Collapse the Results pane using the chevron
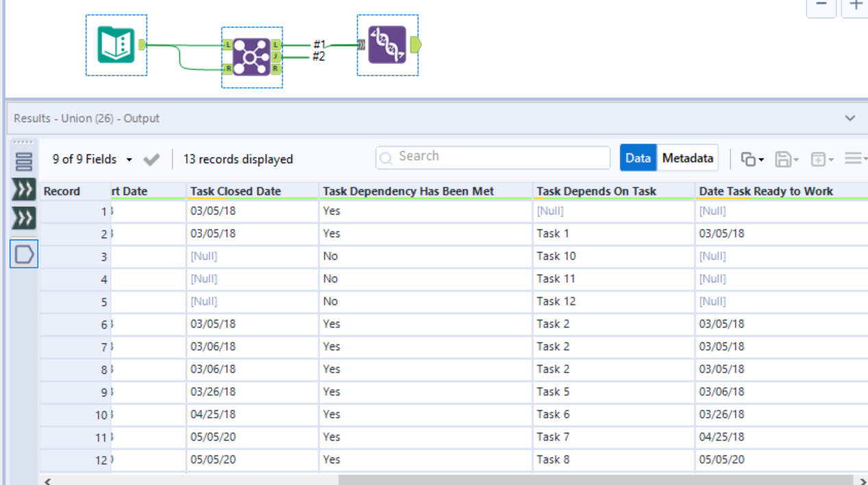 pos(852,118)
